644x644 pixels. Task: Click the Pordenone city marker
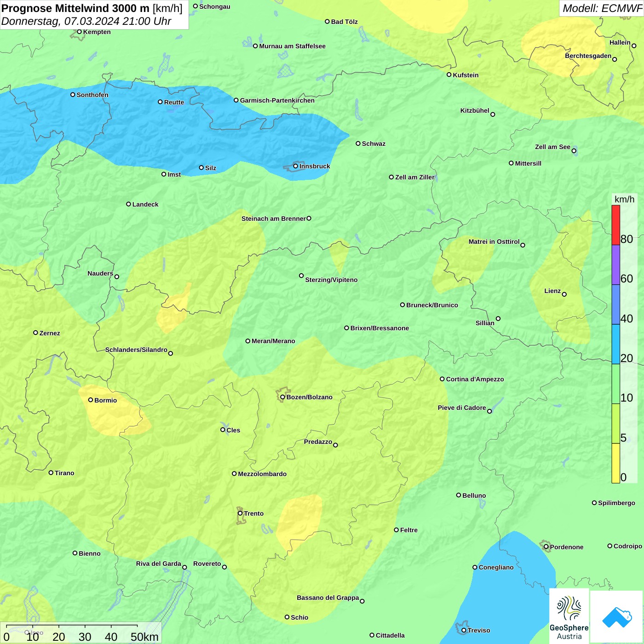[x=546, y=547]
